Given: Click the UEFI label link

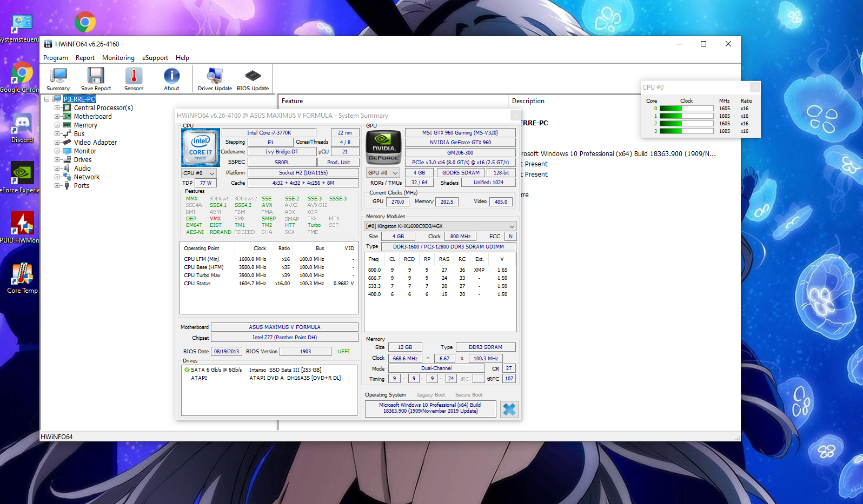Looking at the screenshot, I should [343, 351].
